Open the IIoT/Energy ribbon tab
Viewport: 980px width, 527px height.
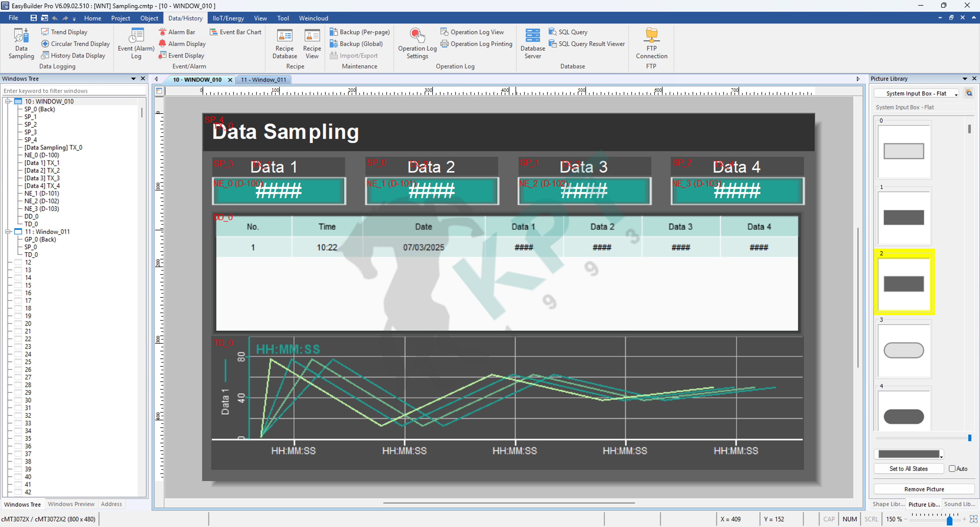(228, 18)
